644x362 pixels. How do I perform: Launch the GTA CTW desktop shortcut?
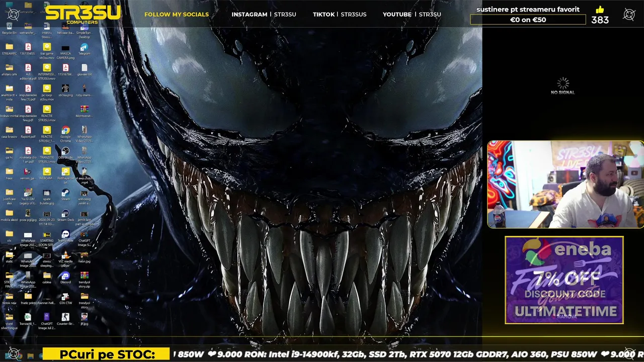(65, 299)
